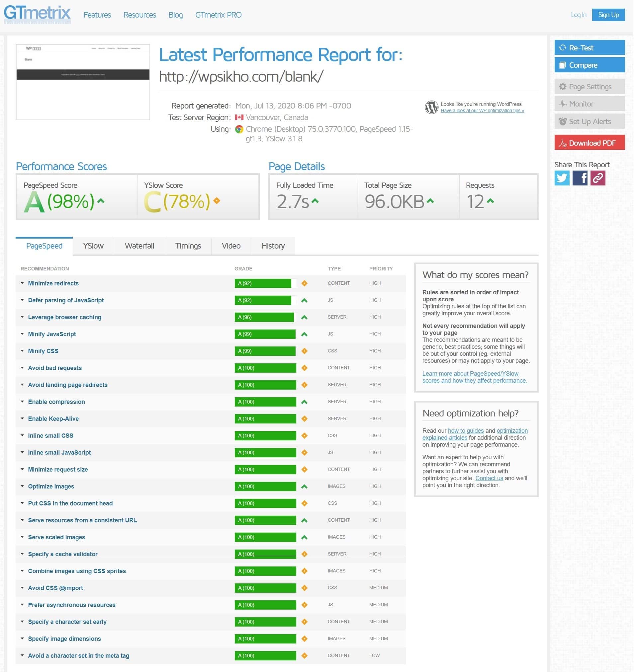Click the arrow next to Fully Loaded Time
Viewport: 634px width, 672px height.
click(x=315, y=201)
